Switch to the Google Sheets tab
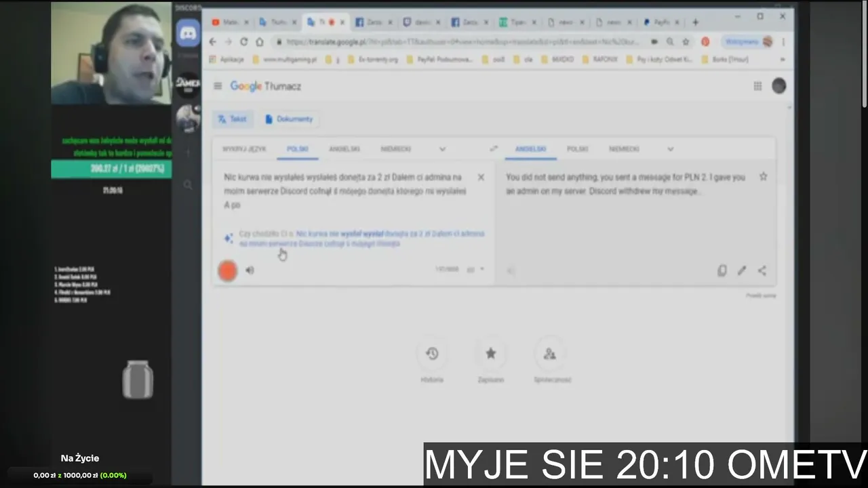Viewport: 868px width, 488px height. pos(517,22)
